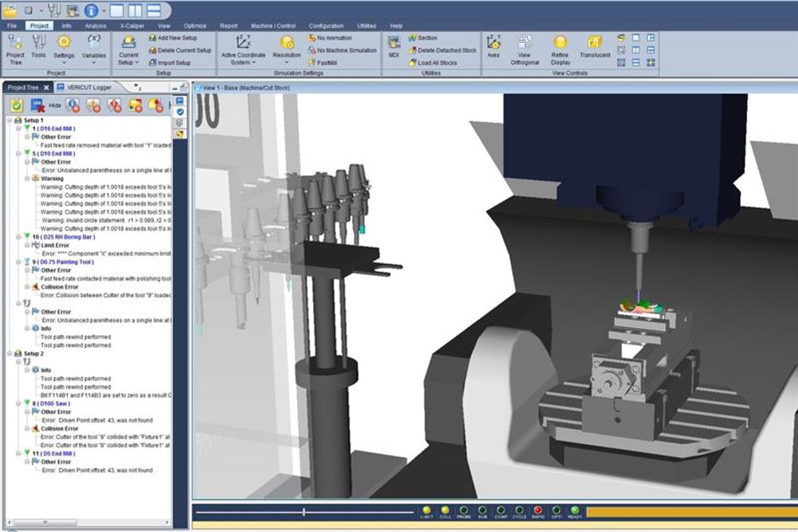Toggle the Axes display button
This screenshot has width=798, height=532.
point(493,46)
